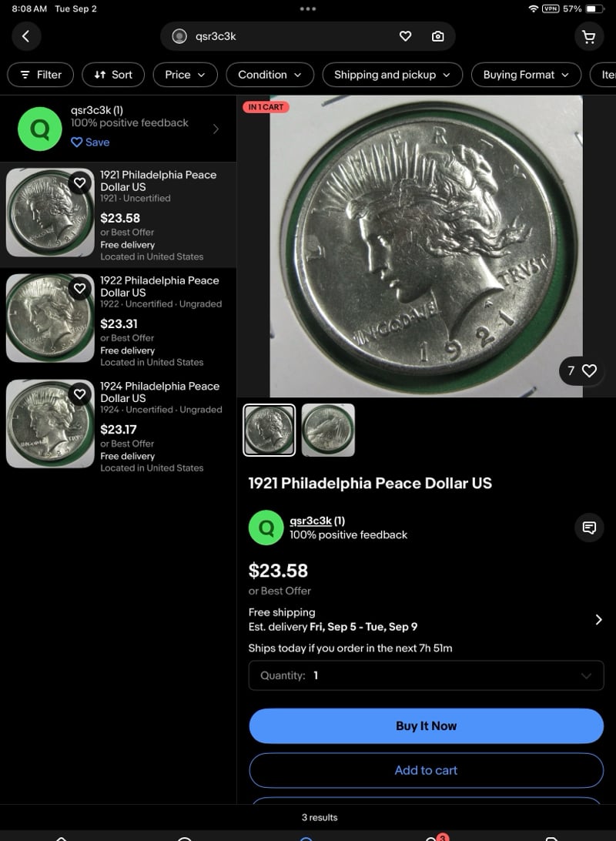Toggle watch heart on 1924 Peace Dollar listing
Screen dimensions: 616x841
click(x=79, y=394)
